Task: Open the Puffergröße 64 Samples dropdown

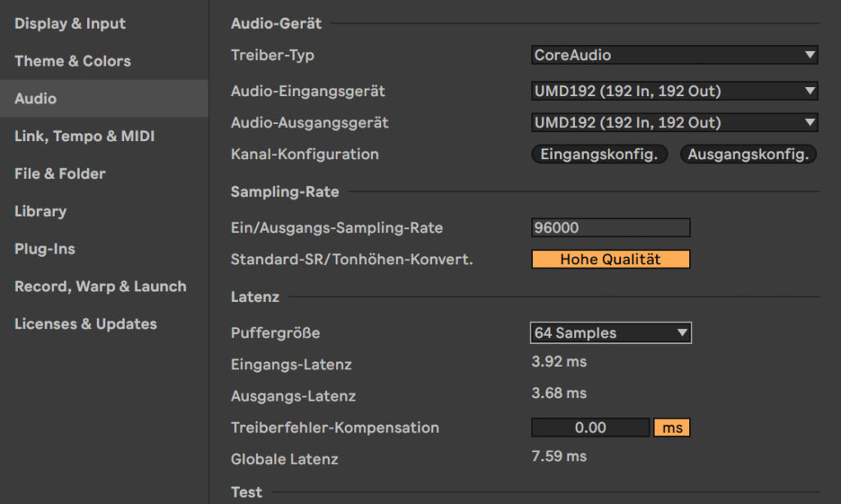Action: coord(610,332)
